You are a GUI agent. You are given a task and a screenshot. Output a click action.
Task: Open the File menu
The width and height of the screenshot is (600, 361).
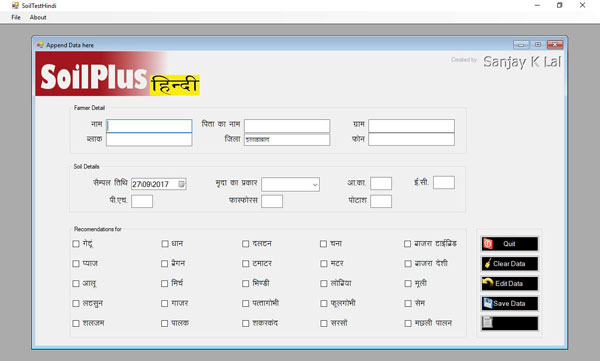pyautogui.click(x=16, y=17)
